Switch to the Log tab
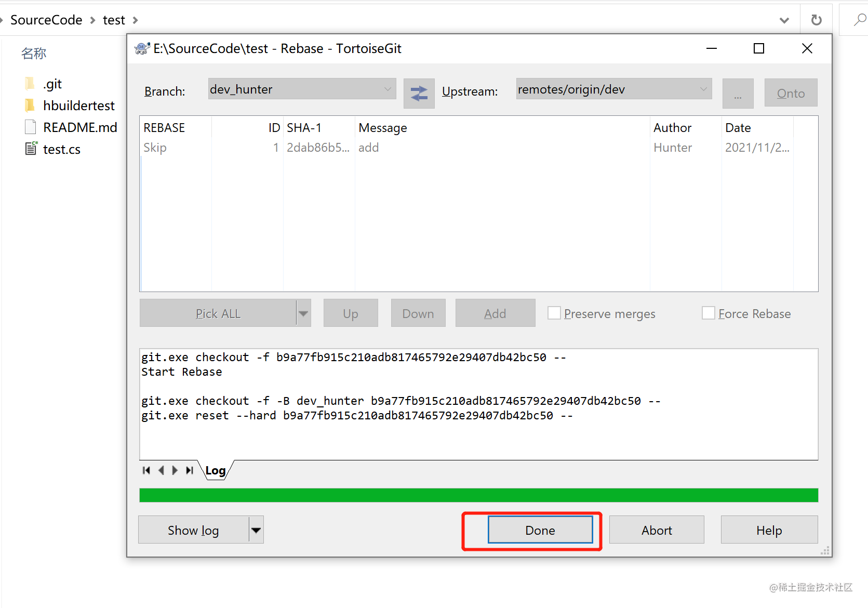Viewport: 868px width, 608px height. point(216,470)
